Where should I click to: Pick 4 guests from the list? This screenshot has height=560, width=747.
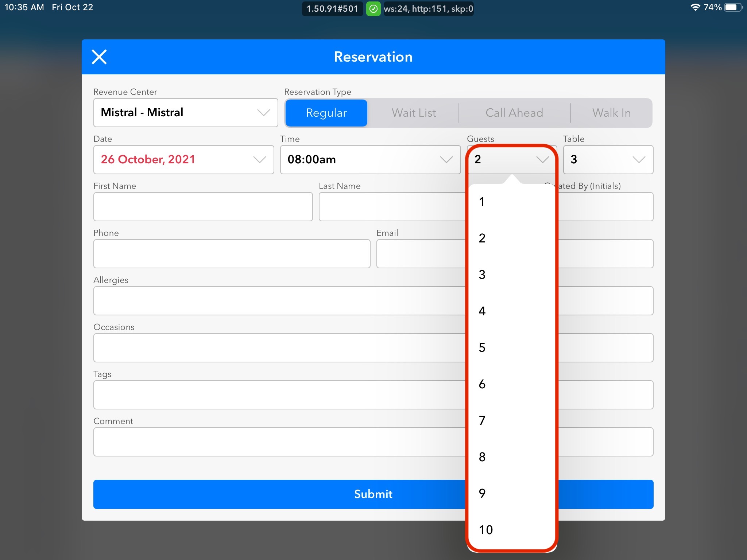pyautogui.click(x=482, y=311)
